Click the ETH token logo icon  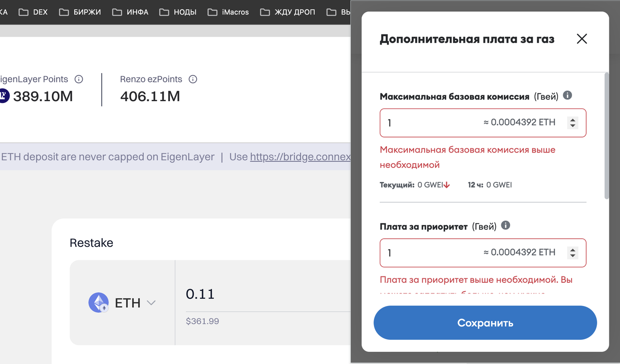(x=98, y=303)
